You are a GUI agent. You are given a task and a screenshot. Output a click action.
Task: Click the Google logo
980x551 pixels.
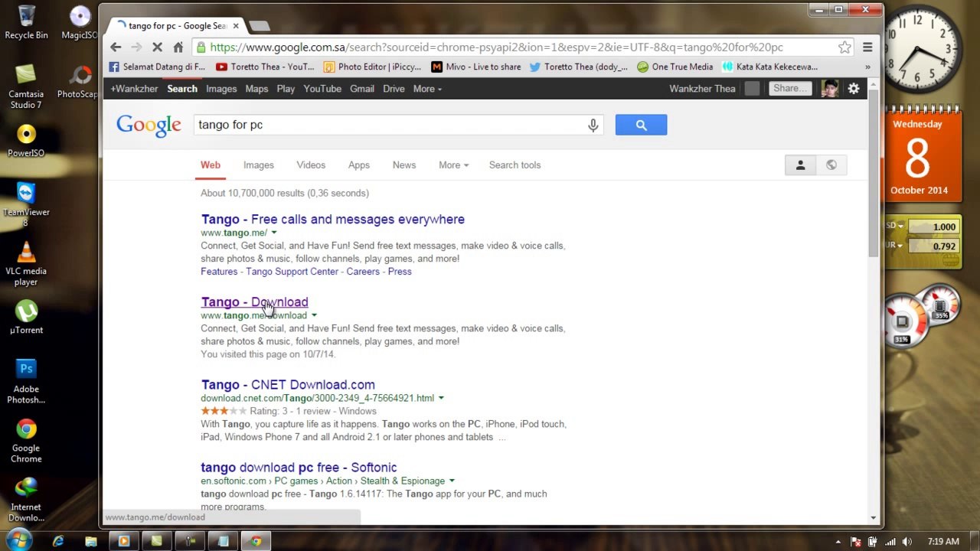pos(149,126)
